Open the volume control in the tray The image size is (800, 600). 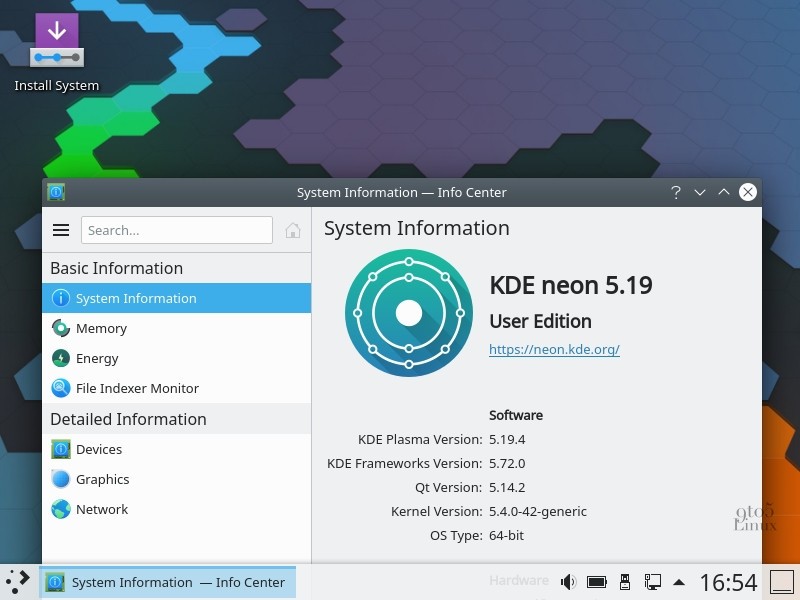[x=568, y=582]
